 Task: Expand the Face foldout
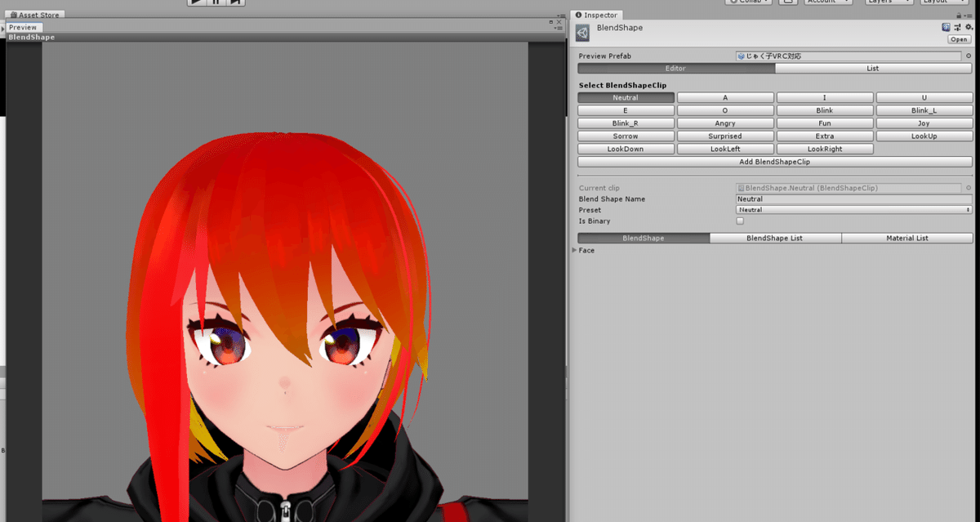coord(574,250)
